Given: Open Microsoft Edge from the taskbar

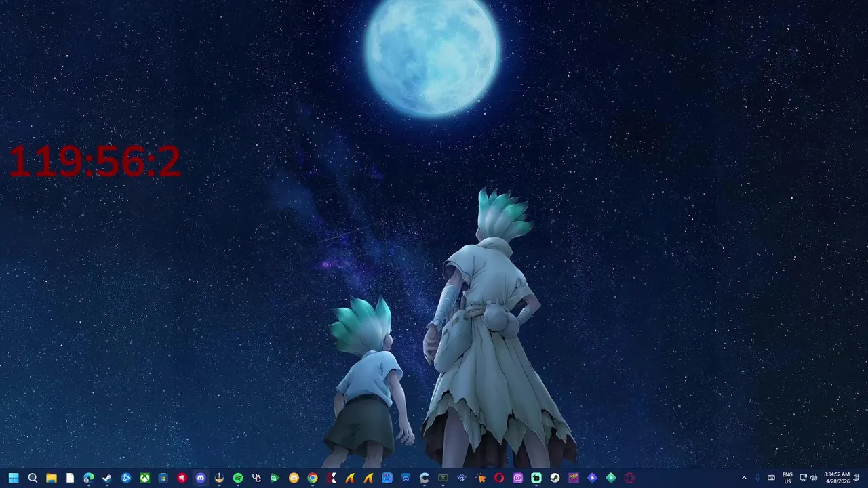Looking at the screenshot, I should pos(89,478).
